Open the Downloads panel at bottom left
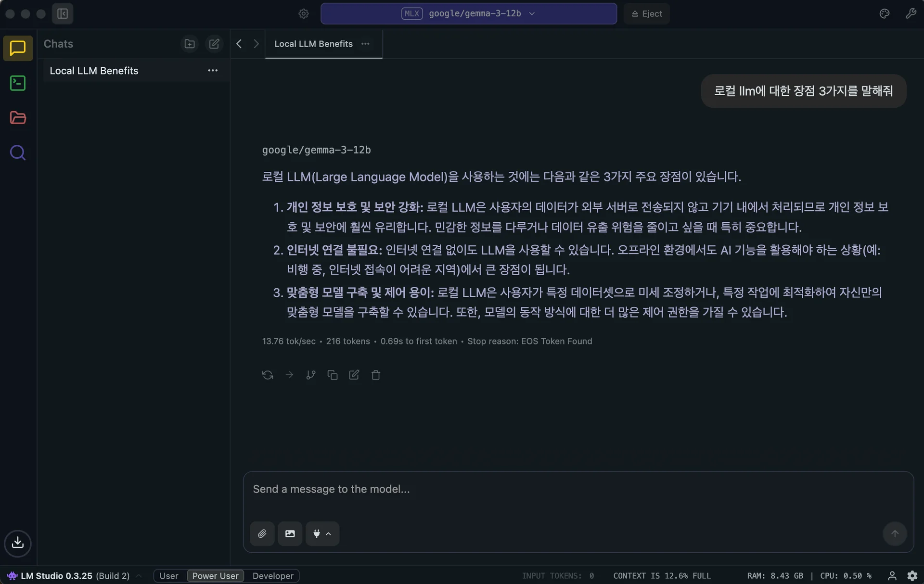This screenshot has height=584, width=924. click(17, 544)
